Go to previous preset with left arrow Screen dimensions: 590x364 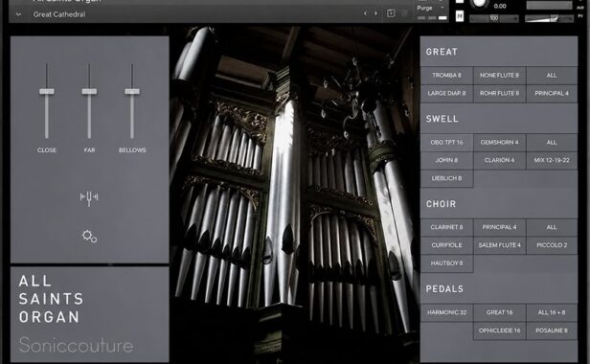pos(365,13)
